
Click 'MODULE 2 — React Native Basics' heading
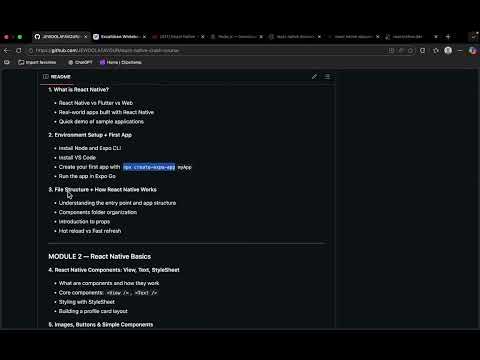(100, 257)
